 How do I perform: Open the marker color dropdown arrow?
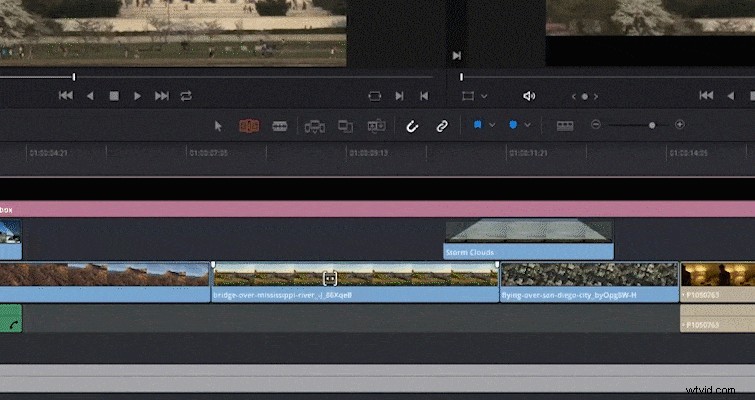coord(528,125)
